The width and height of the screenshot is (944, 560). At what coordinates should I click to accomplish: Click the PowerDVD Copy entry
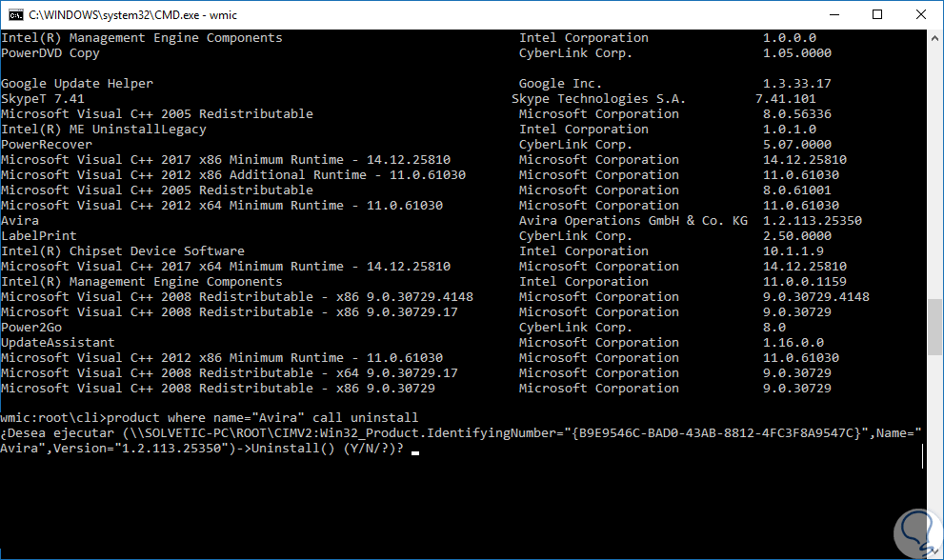(x=50, y=53)
